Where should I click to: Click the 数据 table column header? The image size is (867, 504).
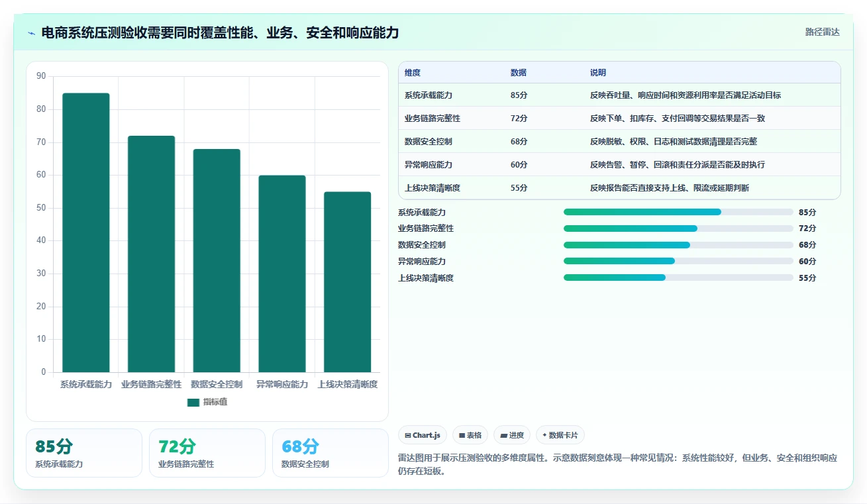click(519, 73)
